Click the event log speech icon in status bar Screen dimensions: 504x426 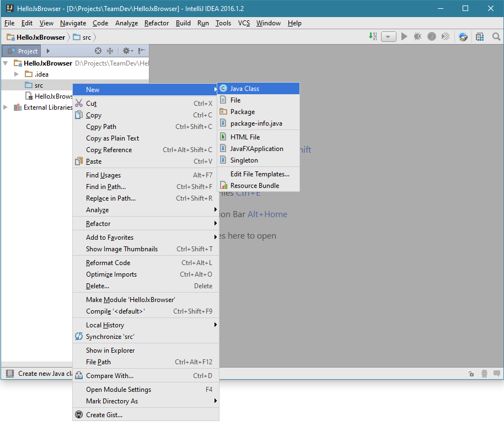[x=497, y=373]
